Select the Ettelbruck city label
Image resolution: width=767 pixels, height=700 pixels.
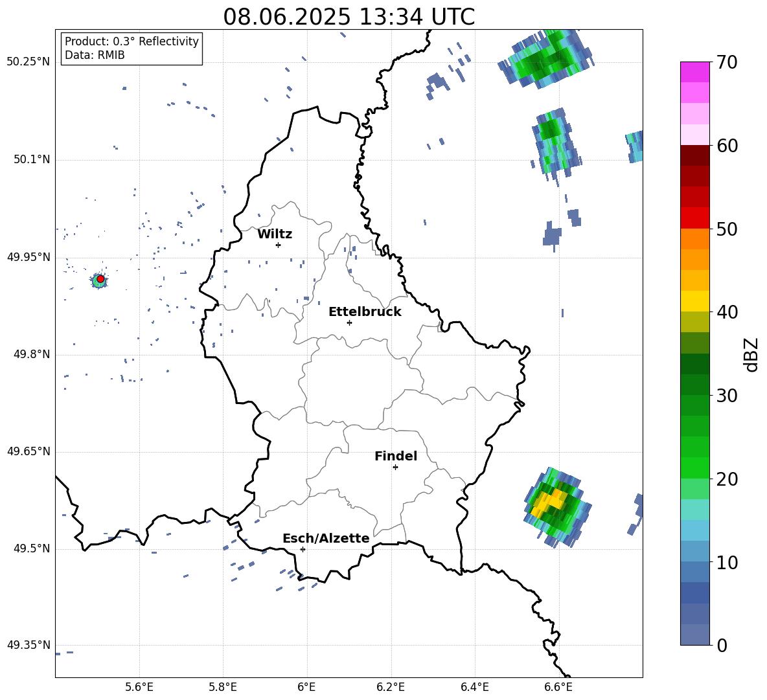point(365,312)
